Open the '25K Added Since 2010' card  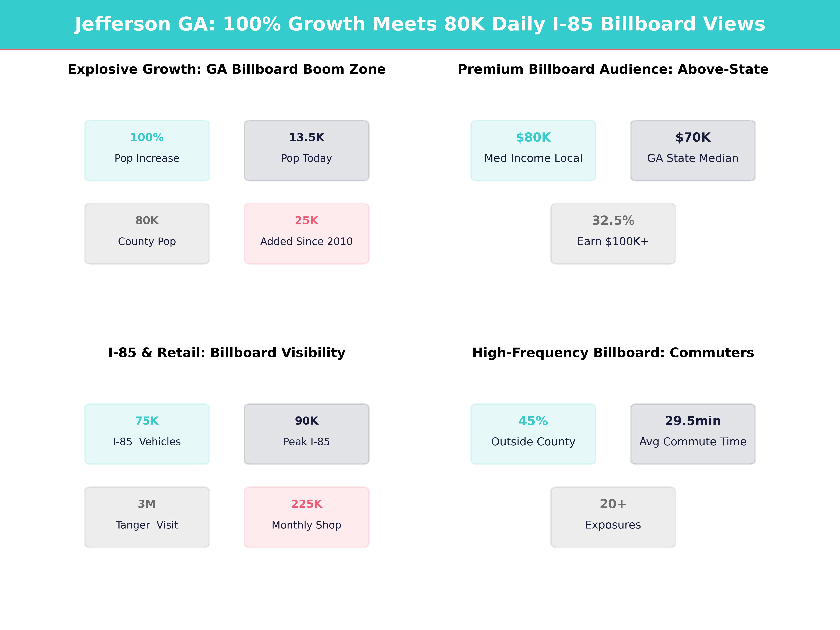pos(306,234)
